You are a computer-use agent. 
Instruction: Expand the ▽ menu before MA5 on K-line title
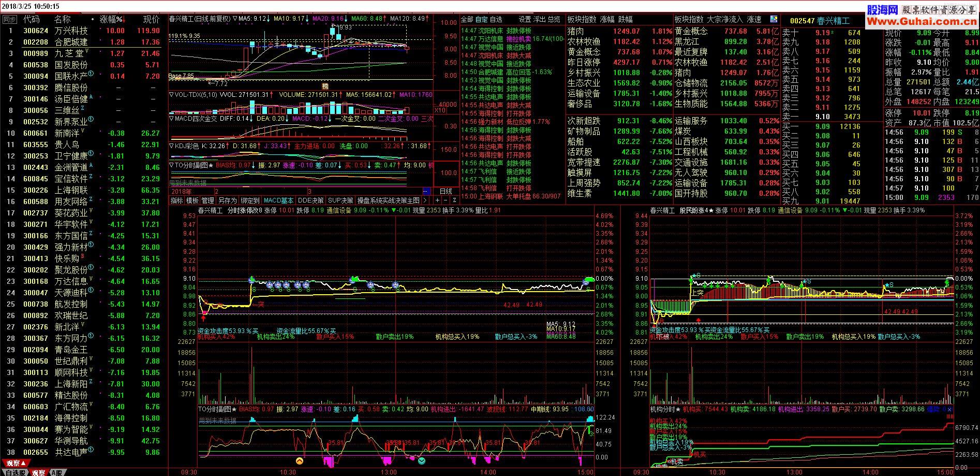pos(235,19)
